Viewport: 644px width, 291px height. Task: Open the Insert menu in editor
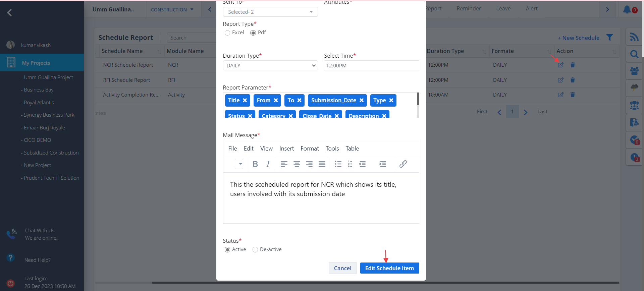tap(286, 149)
